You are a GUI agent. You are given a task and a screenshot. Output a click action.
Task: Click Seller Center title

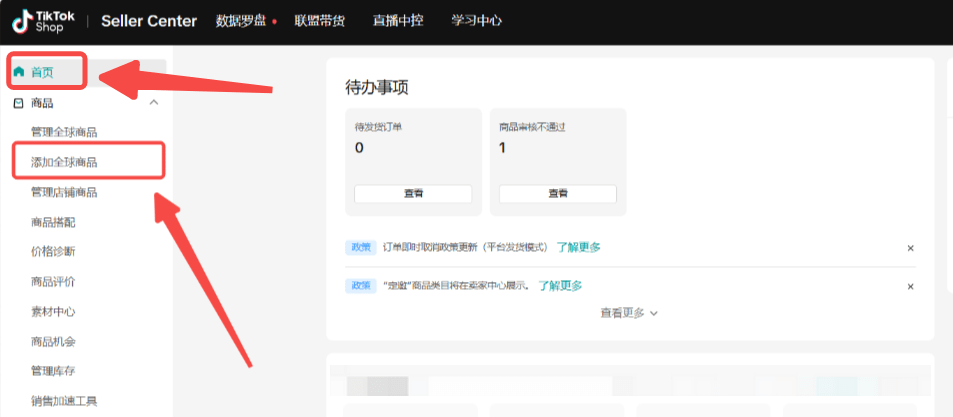(149, 21)
